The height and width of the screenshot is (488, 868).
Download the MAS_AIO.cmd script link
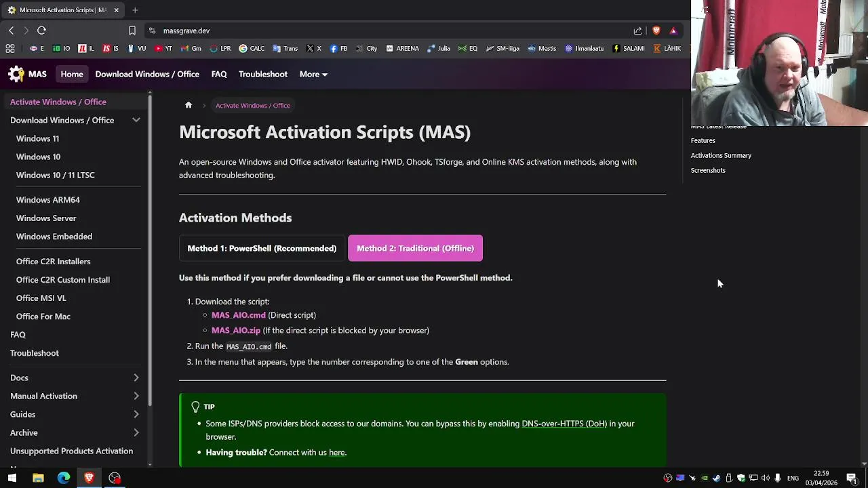tap(239, 315)
